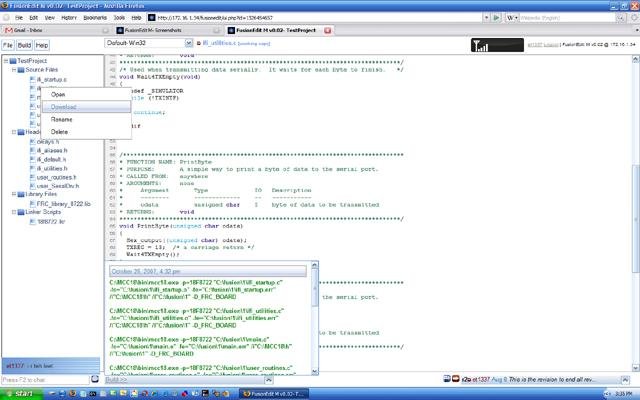Screen dimensions: 640x400
Task: Click the green Go arrow button
Action: point(496,18)
